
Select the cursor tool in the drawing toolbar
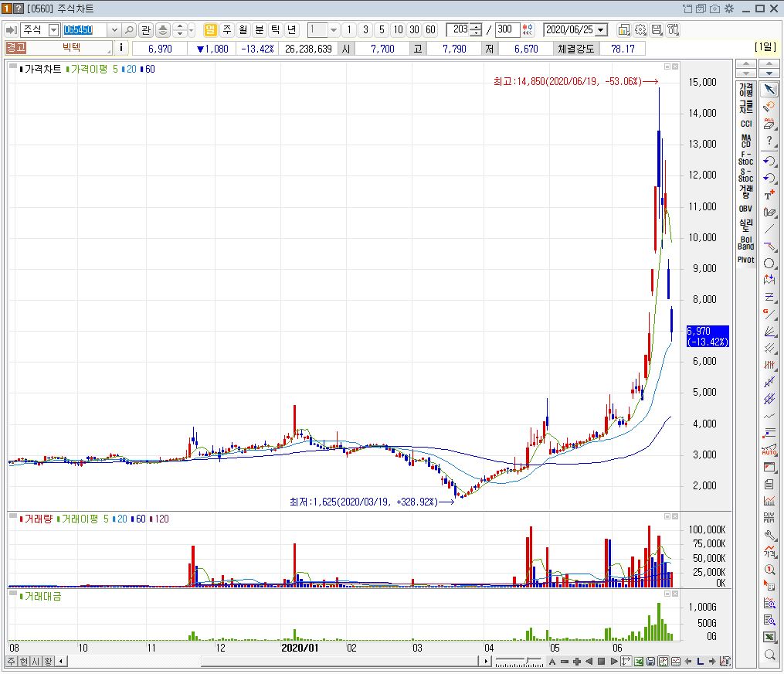tap(769, 89)
